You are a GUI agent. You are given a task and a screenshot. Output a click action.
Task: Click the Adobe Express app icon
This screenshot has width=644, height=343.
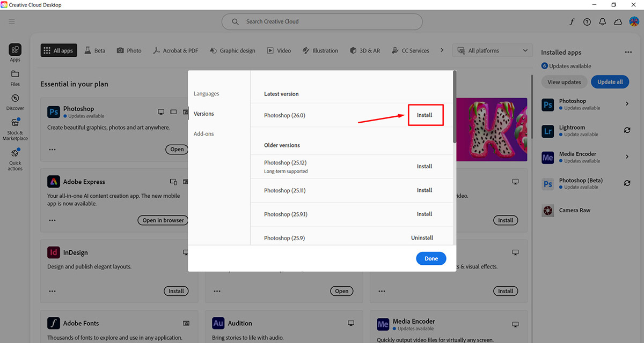click(53, 182)
